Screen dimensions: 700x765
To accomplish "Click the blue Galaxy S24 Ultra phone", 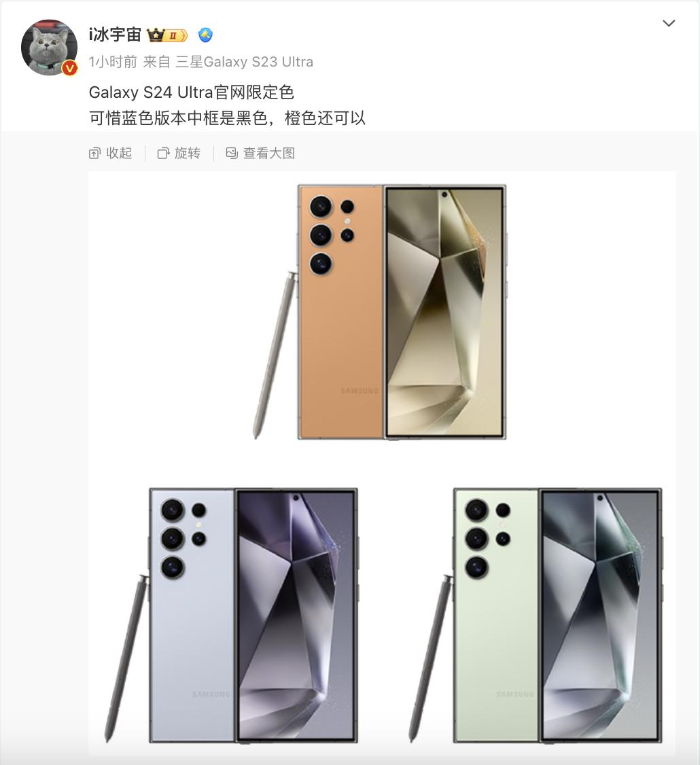I will [x=253, y=616].
